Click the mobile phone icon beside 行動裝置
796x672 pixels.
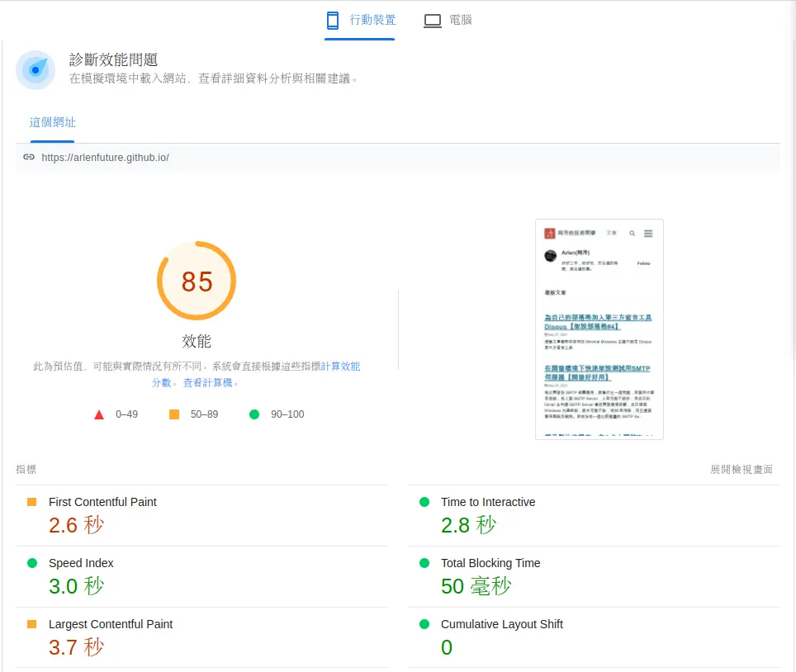(332, 20)
